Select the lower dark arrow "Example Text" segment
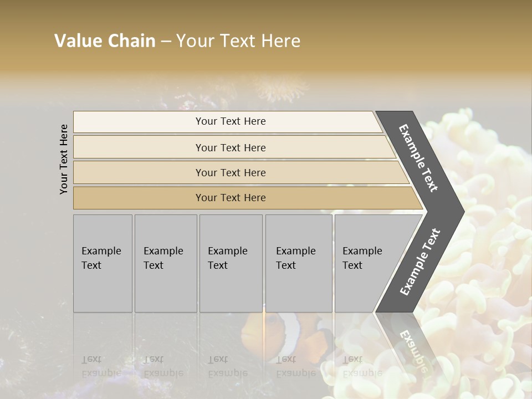Viewport: 532px width, 399px height. pos(420,262)
